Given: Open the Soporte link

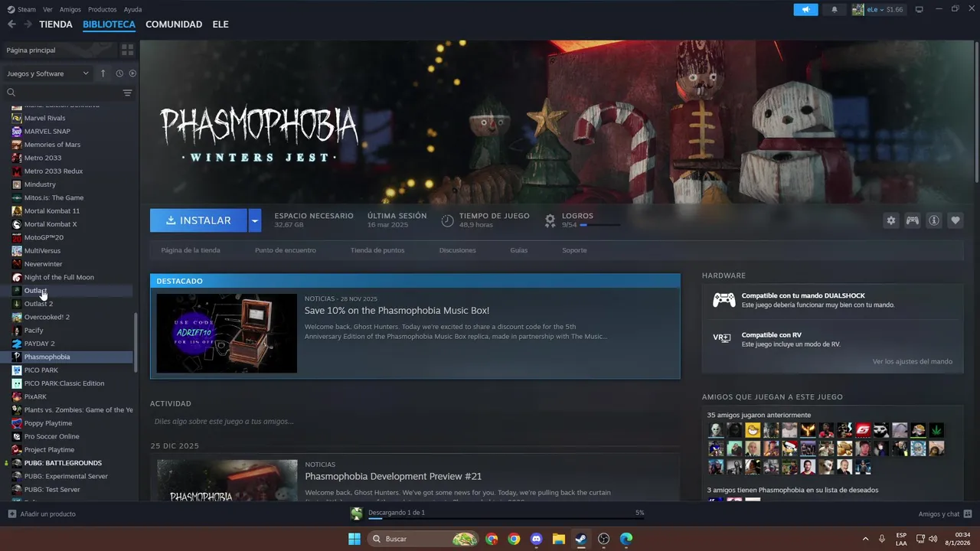Looking at the screenshot, I should pos(574,250).
